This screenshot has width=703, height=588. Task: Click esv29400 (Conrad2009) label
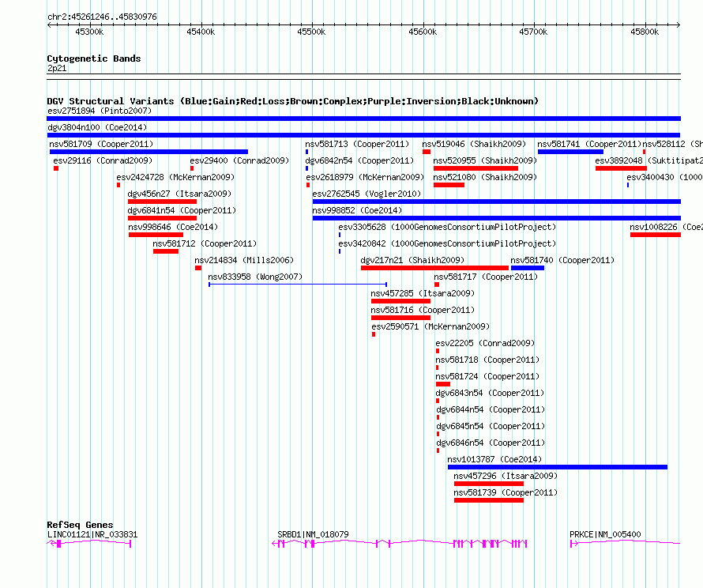pyautogui.click(x=239, y=160)
